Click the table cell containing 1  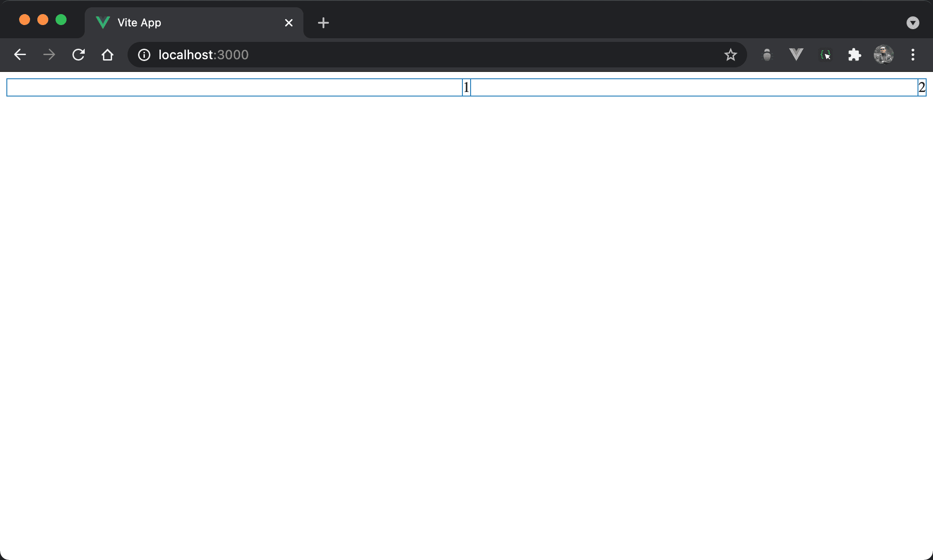click(x=466, y=87)
